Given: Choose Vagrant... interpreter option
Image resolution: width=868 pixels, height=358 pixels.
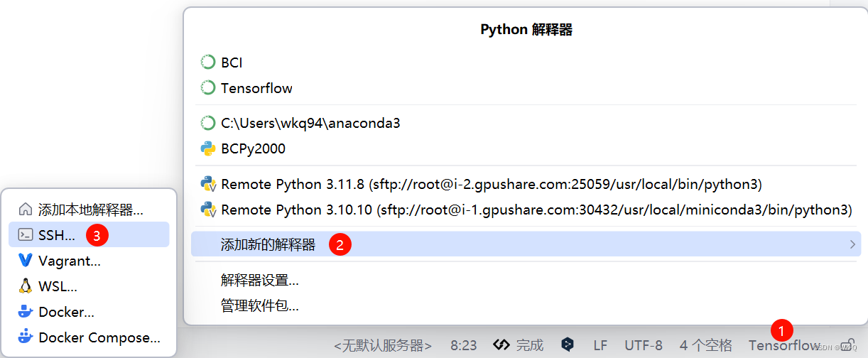Looking at the screenshot, I should [89, 261].
